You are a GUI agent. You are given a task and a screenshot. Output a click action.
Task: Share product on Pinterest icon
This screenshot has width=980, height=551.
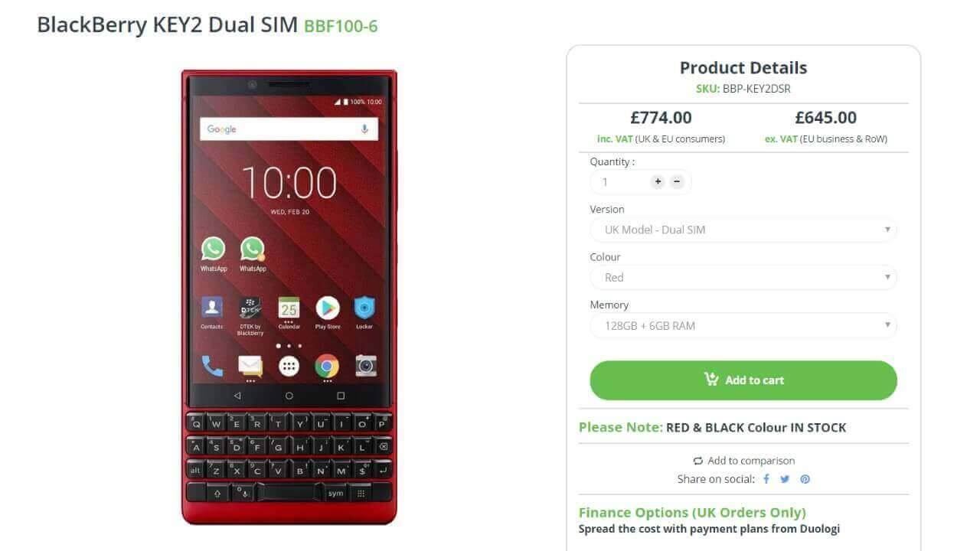point(805,479)
